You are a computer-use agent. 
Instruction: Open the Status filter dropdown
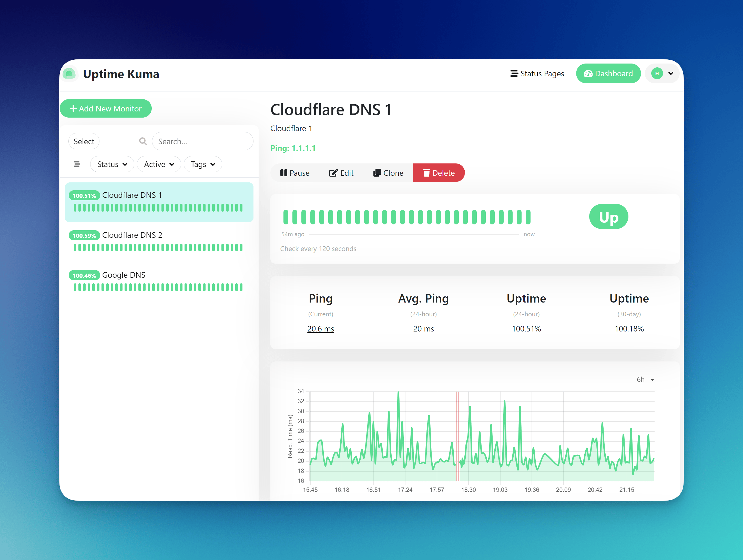pos(112,164)
